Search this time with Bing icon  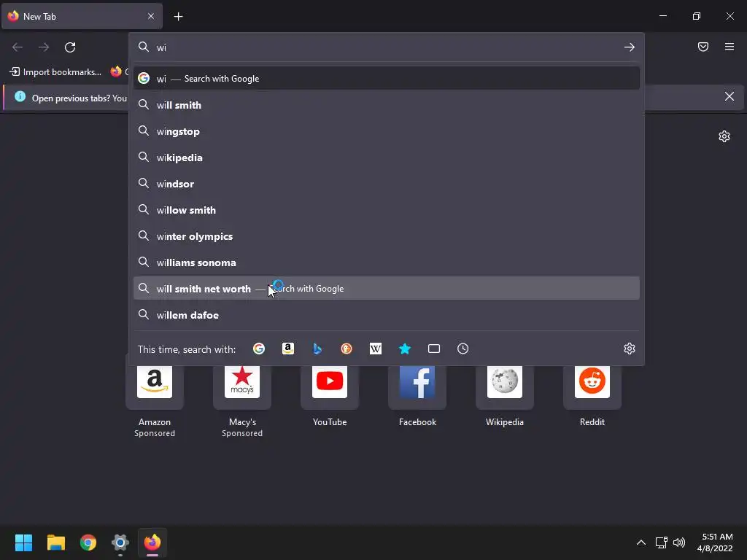[x=317, y=349]
